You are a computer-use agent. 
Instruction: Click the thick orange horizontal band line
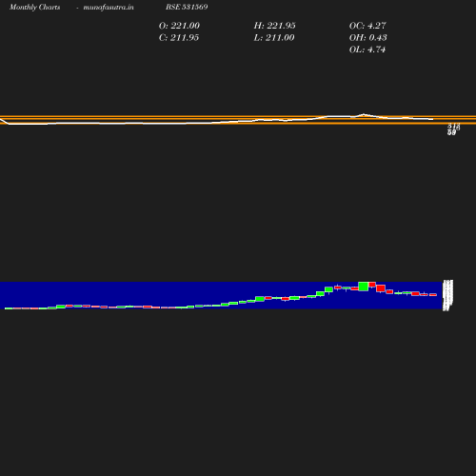[x=238, y=117]
